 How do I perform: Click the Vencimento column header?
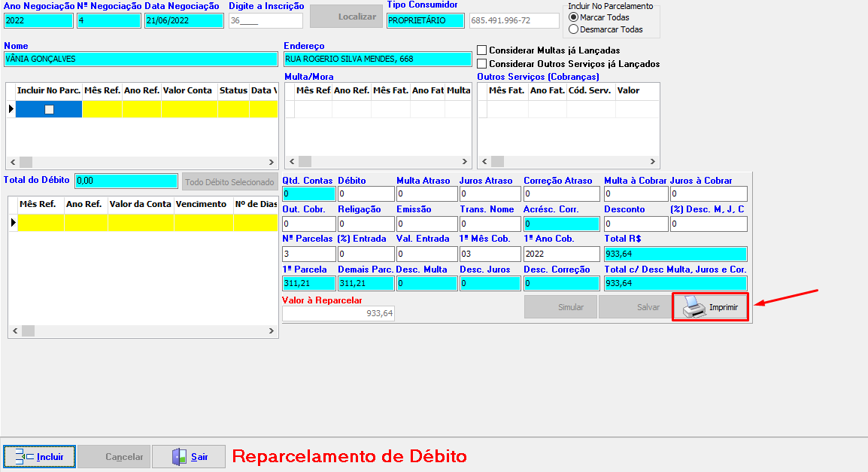(202, 204)
